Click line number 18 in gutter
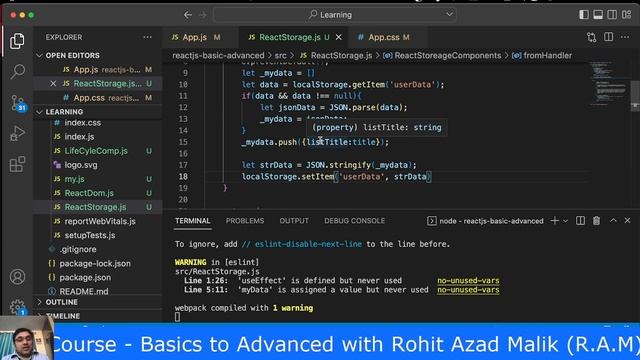640x360 pixels. [183, 176]
